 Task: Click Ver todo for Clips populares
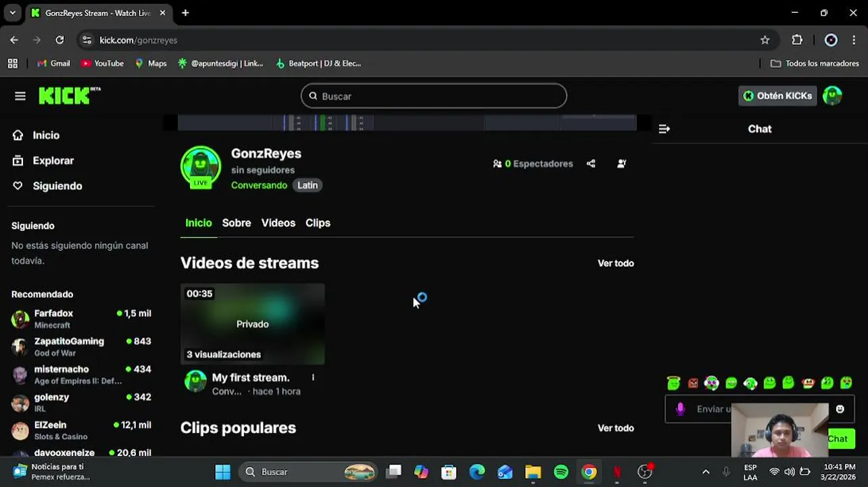point(616,428)
